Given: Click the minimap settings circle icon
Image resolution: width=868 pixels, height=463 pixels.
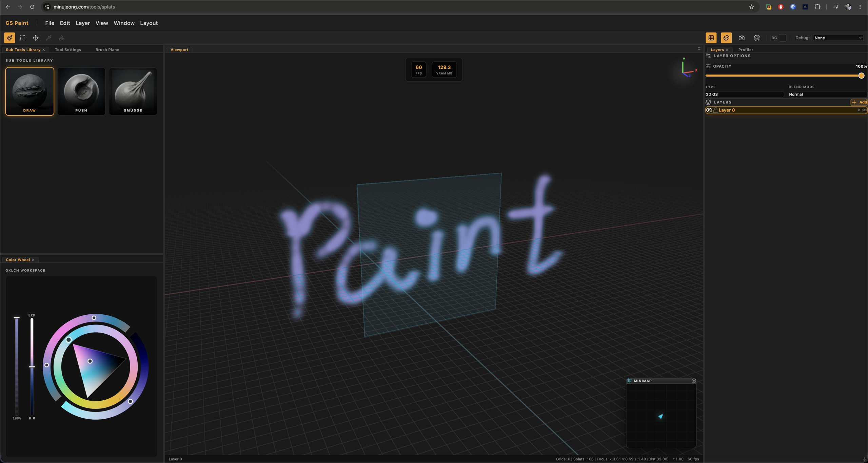Looking at the screenshot, I should point(694,381).
